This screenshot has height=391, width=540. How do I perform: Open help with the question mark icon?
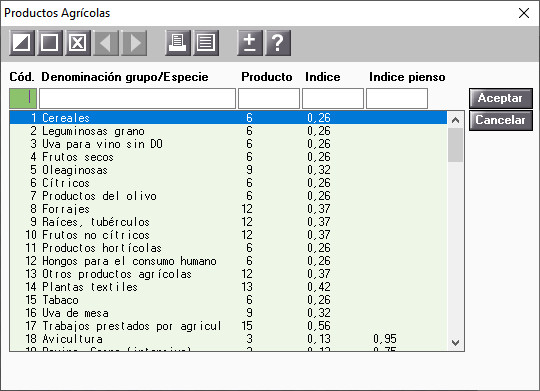pyautogui.click(x=278, y=43)
